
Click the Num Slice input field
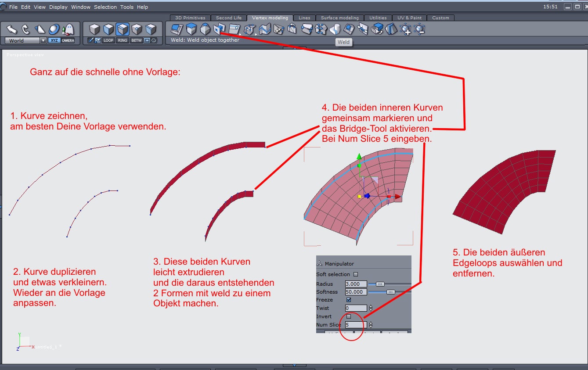356,325
